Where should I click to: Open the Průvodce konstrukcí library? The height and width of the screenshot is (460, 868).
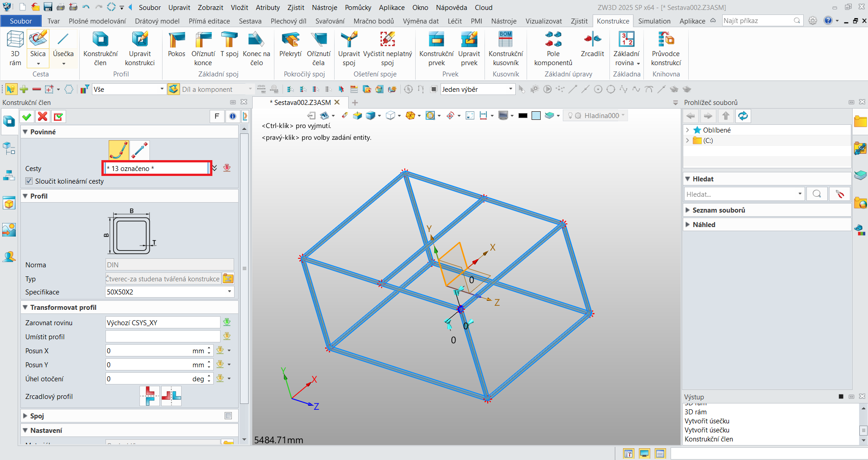666,39
